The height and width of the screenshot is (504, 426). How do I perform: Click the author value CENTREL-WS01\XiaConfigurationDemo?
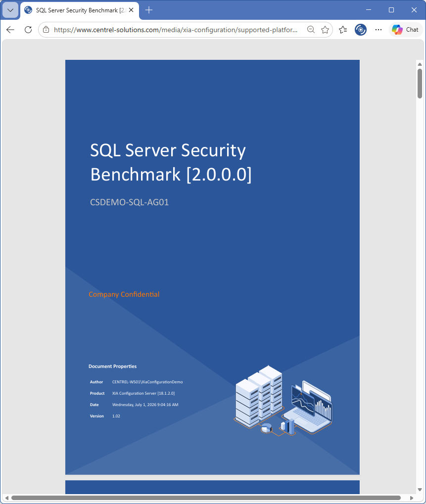coord(147,382)
